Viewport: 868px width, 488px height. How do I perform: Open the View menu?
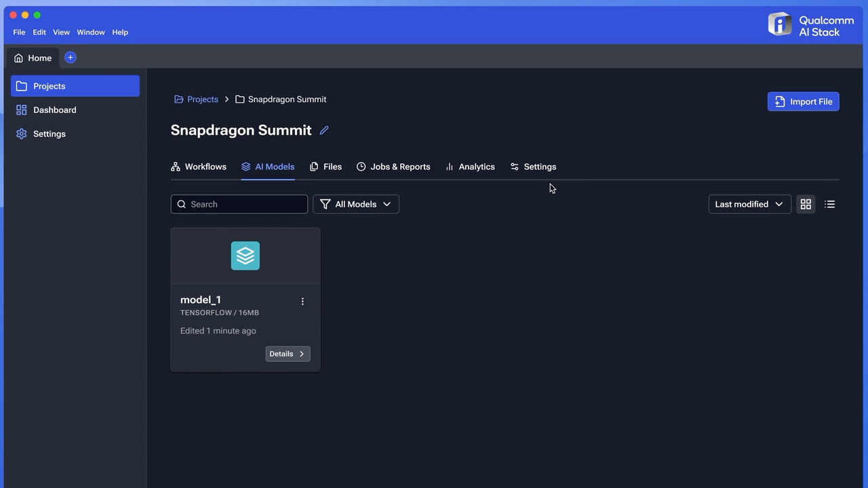pos(61,32)
